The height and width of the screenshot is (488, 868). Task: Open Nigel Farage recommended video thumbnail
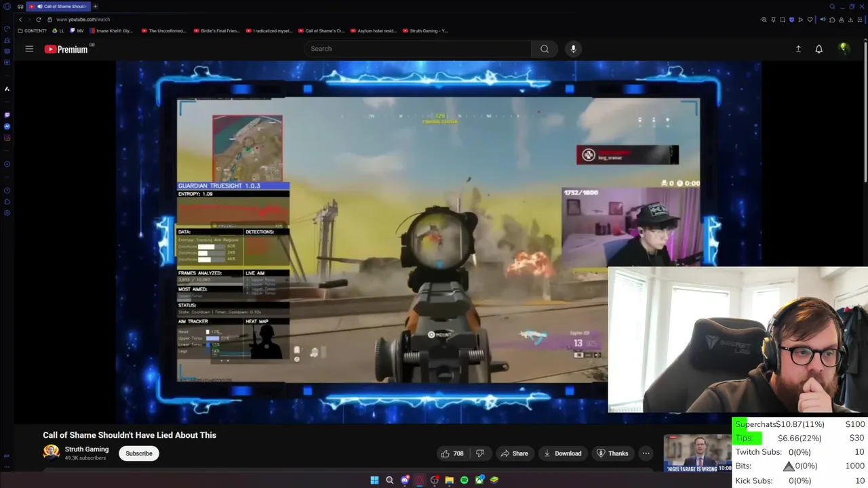tap(697, 453)
